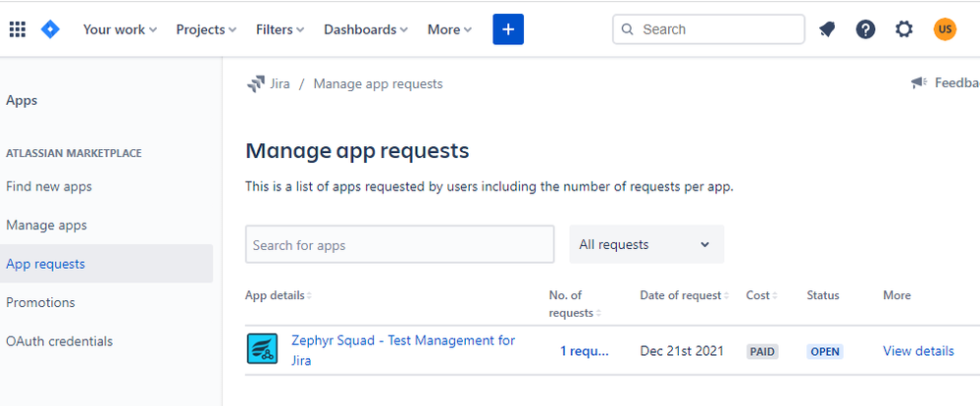Viewport: 980px width, 406px height.
Task: Open the app switcher grid icon
Action: coord(18,29)
